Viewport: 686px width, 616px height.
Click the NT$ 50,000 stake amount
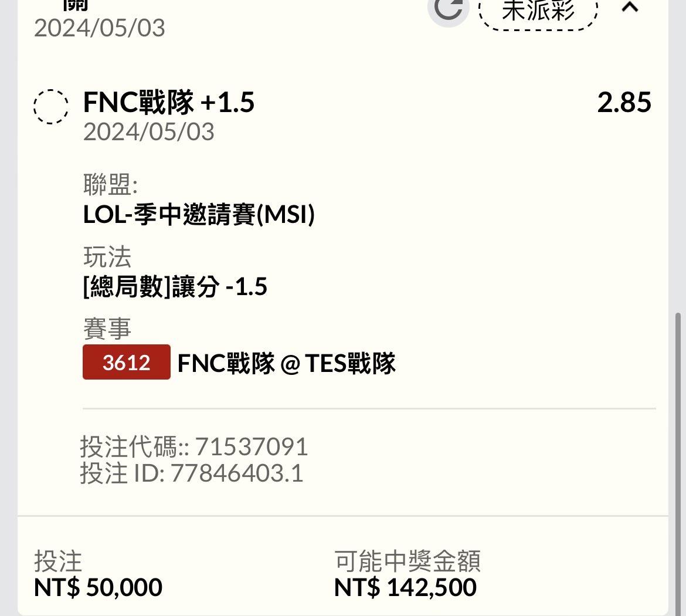pyautogui.click(x=98, y=587)
